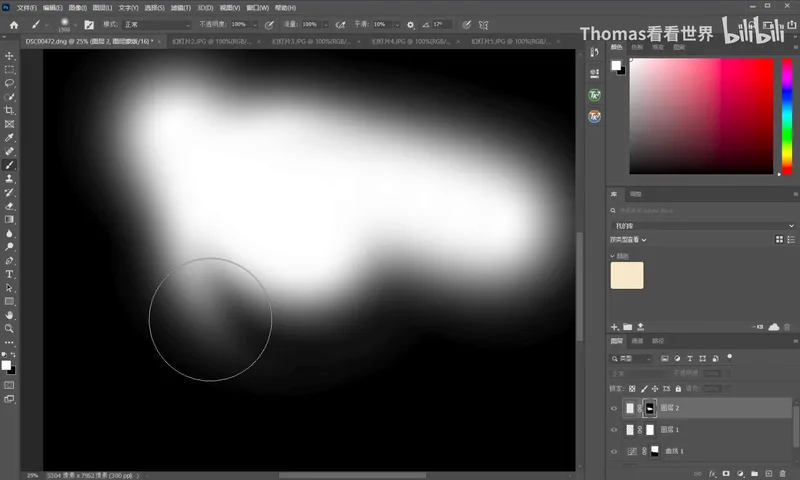
Task: Open layer styles fx menu
Action: [x=712, y=474]
